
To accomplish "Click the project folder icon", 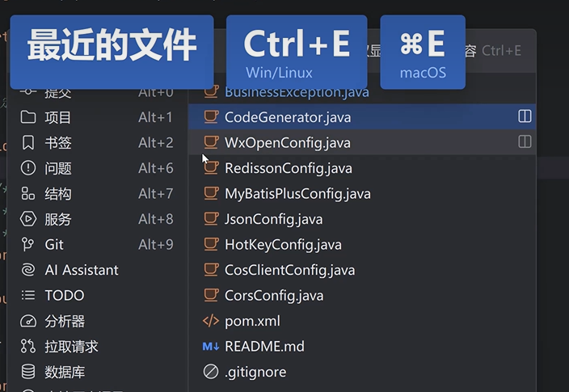I will pyautogui.click(x=28, y=117).
